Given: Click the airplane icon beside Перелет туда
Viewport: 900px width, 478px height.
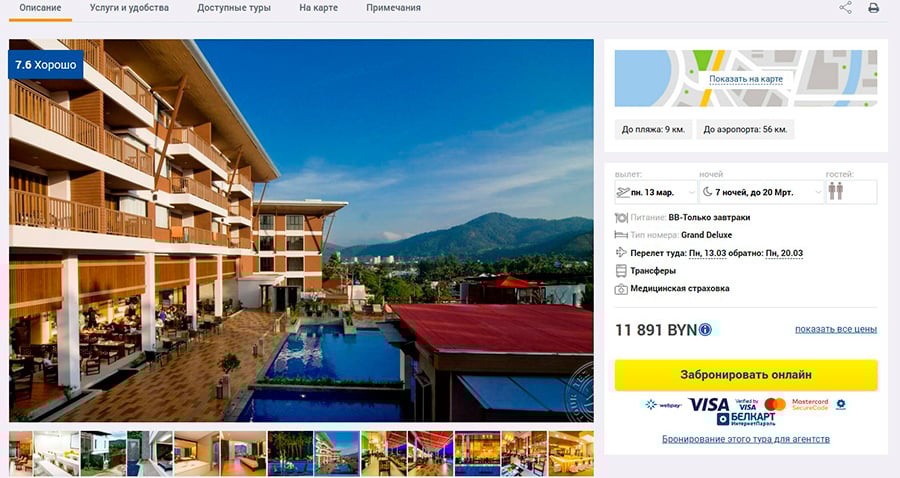Looking at the screenshot, I should click(620, 252).
